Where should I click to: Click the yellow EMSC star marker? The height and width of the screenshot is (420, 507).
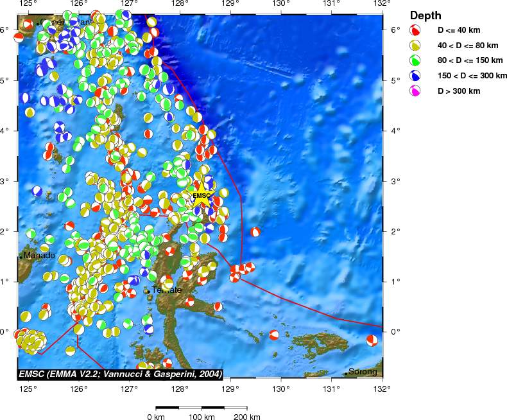201,195
